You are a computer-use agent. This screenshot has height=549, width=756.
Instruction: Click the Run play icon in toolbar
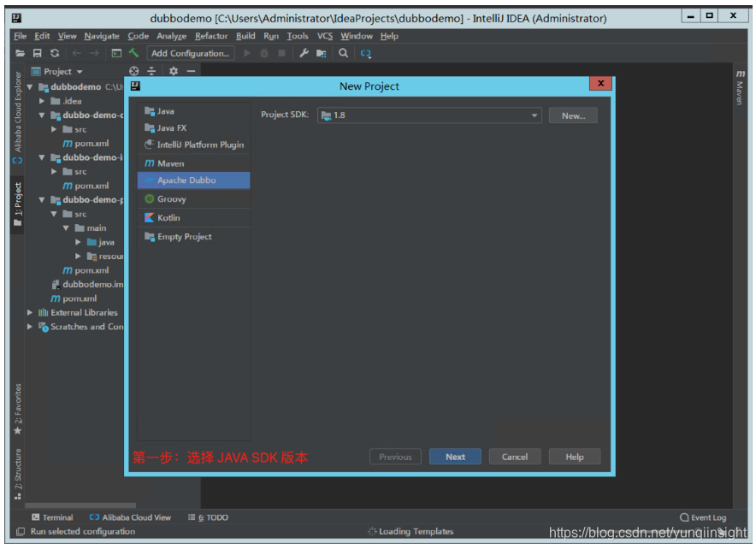[247, 53]
